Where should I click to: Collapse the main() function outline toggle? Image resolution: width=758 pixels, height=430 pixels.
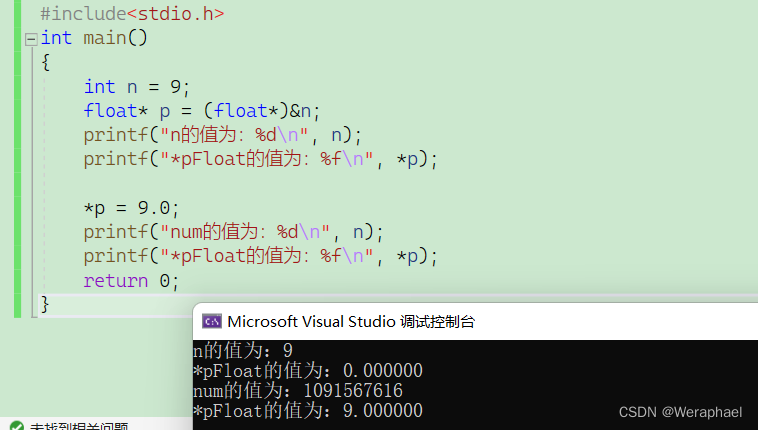[x=31, y=38]
